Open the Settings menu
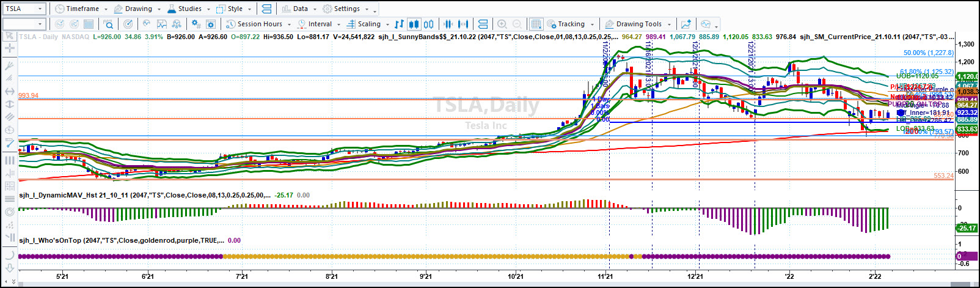Viewport: 980px width, 288px height. [x=346, y=9]
